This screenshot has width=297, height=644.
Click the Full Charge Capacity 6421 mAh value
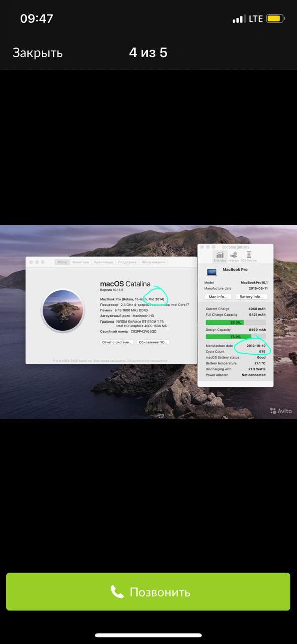point(257,315)
